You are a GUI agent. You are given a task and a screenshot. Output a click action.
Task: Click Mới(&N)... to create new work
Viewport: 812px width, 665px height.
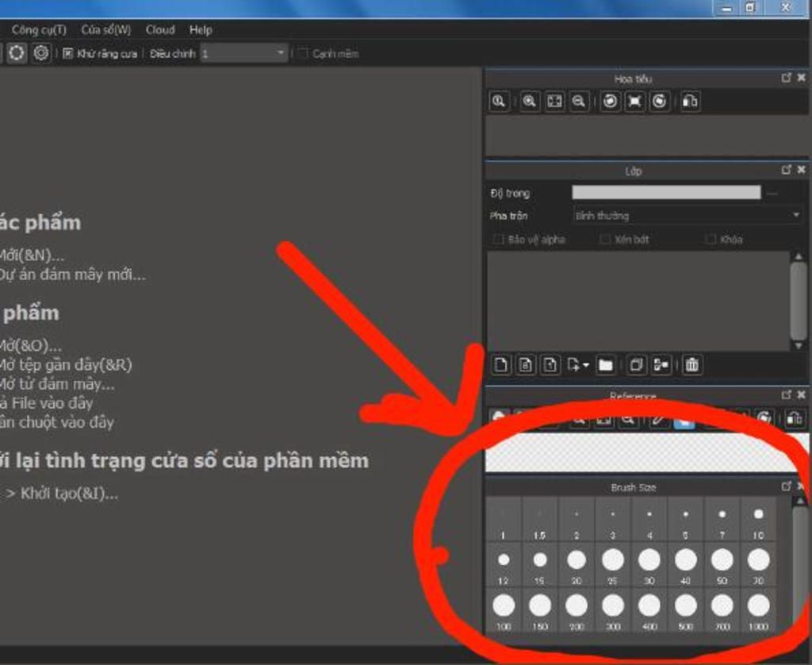coord(32,256)
